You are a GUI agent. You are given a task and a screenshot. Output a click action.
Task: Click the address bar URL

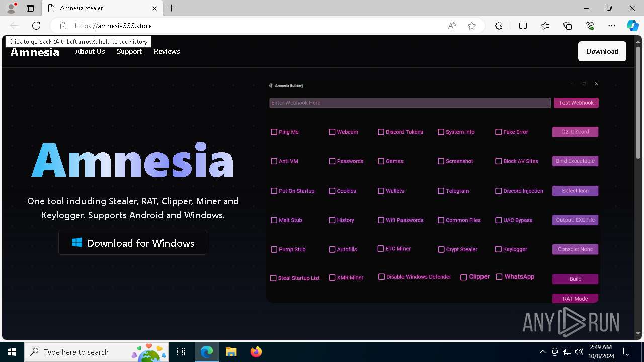point(113,26)
